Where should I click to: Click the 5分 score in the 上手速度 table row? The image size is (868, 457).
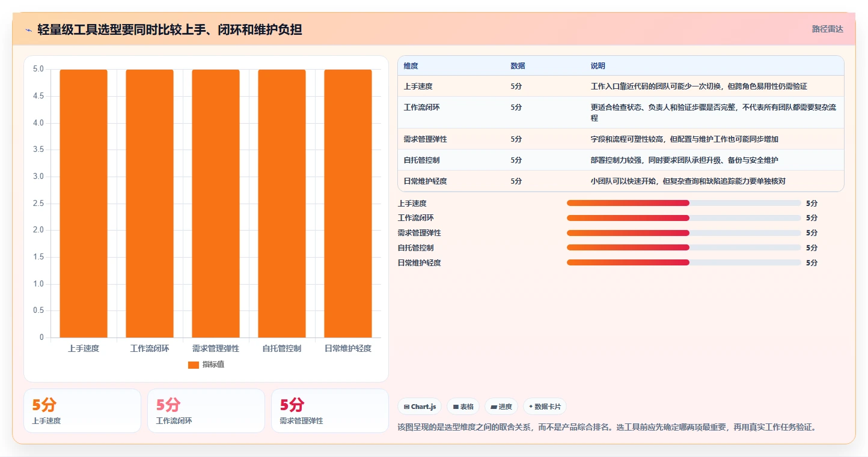(x=516, y=86)
